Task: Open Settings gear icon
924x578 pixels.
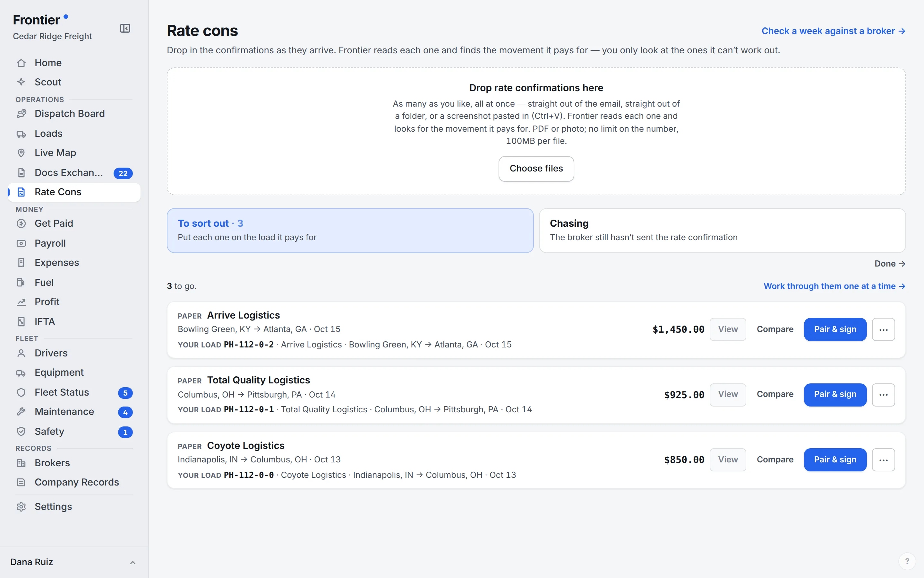Action: (x=21, y=506)
